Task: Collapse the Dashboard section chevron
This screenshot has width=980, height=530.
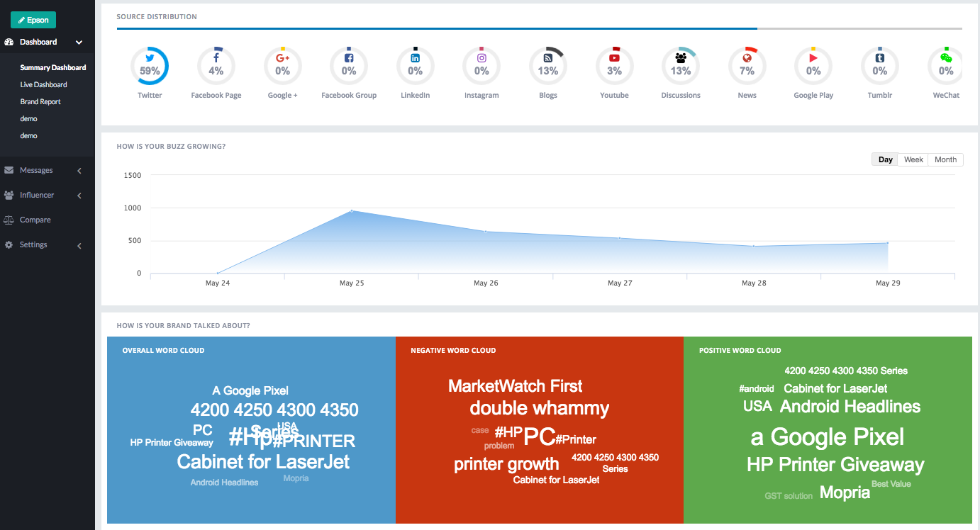Action: coord(79,42)
